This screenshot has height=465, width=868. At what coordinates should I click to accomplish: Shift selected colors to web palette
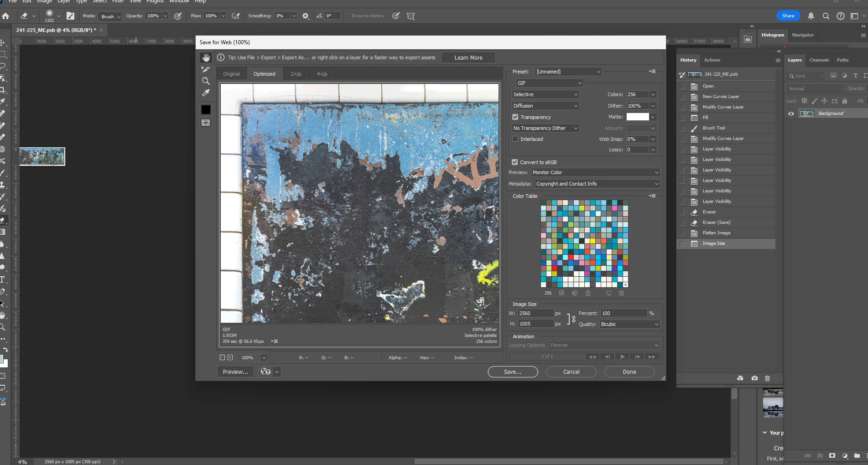(575, 293)
